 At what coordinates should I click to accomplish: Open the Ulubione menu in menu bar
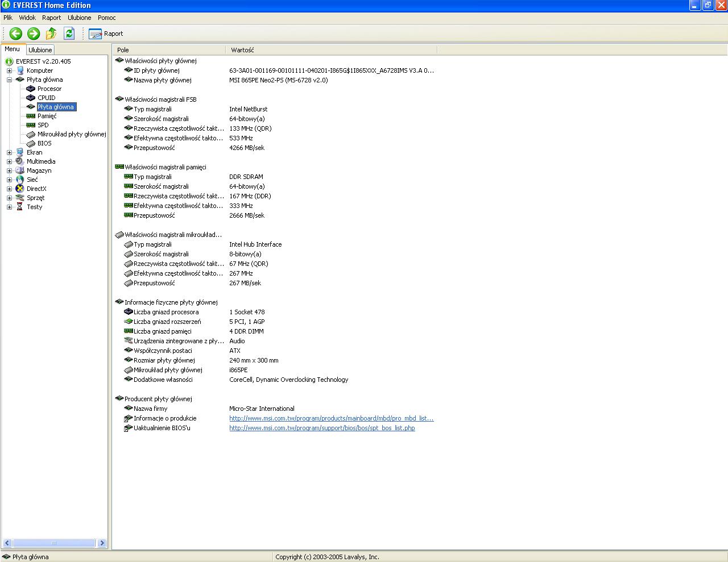coord(80,18)
